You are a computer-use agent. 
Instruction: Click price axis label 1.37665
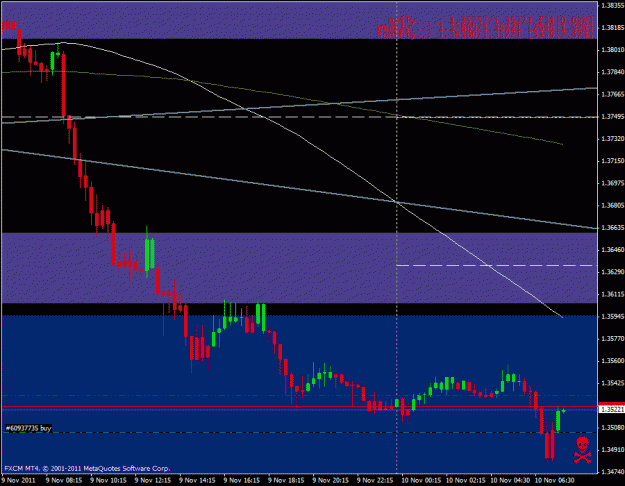pyautogui.click(x=613, y=94)
